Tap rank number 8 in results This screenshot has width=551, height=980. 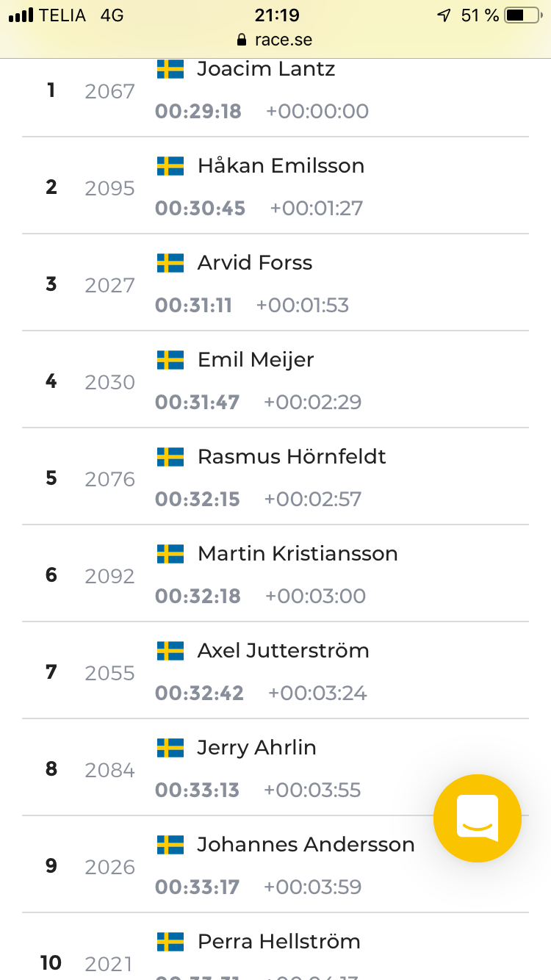[51, 769]
